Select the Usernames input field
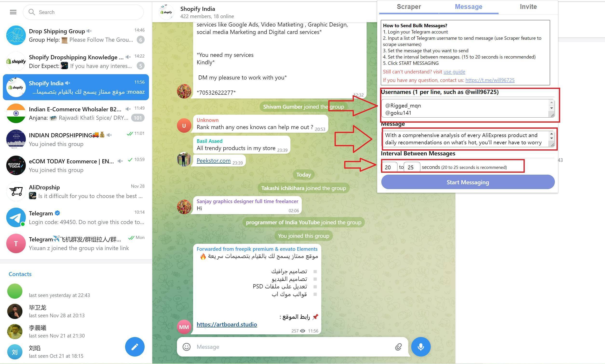Viewport: 605px width, 364px height. click(x=466, y=108)
